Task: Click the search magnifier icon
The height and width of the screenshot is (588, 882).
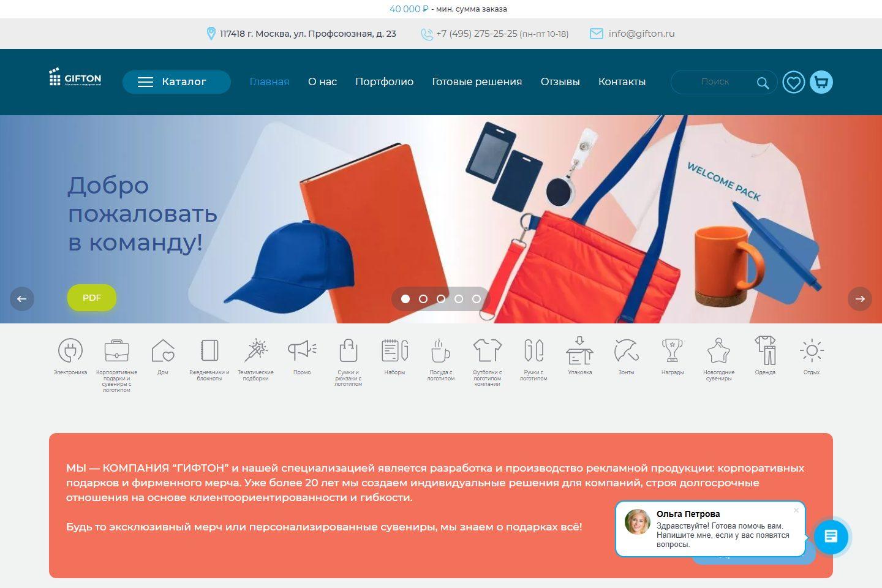Action: coord(763,83)
